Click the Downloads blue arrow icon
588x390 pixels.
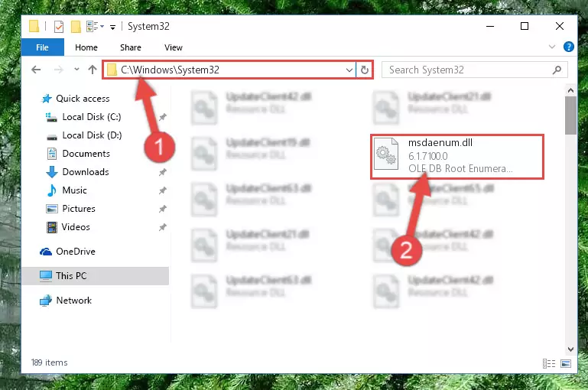[x=52, y=172]
